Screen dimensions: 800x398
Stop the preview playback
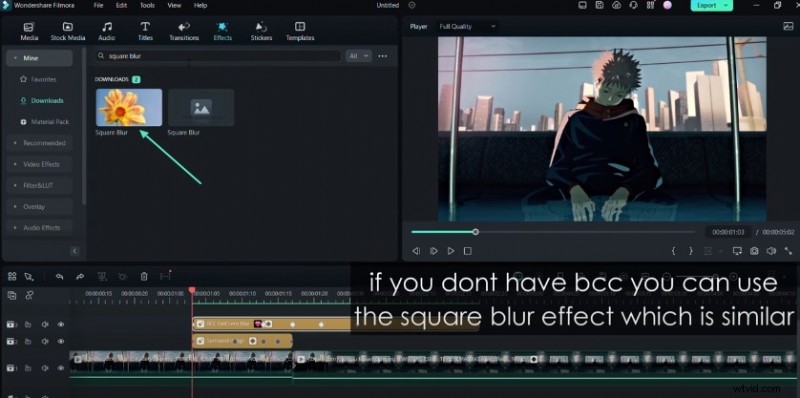pyautogui.click(x=467, y=251)
